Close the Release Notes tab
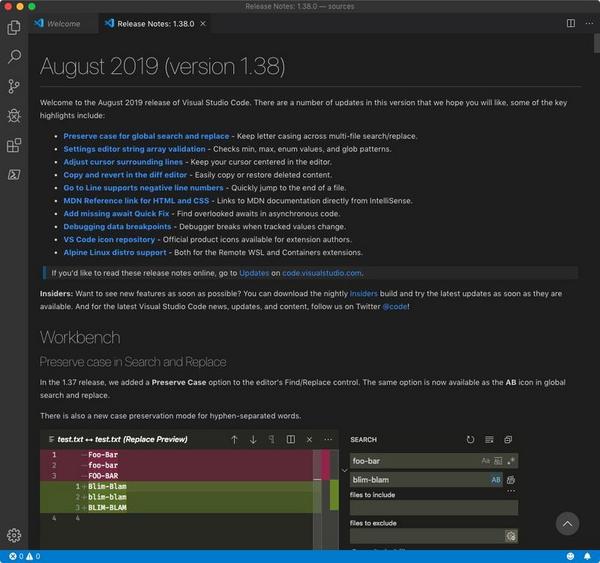This screenshot has height=563, width=600. [203, 23]
